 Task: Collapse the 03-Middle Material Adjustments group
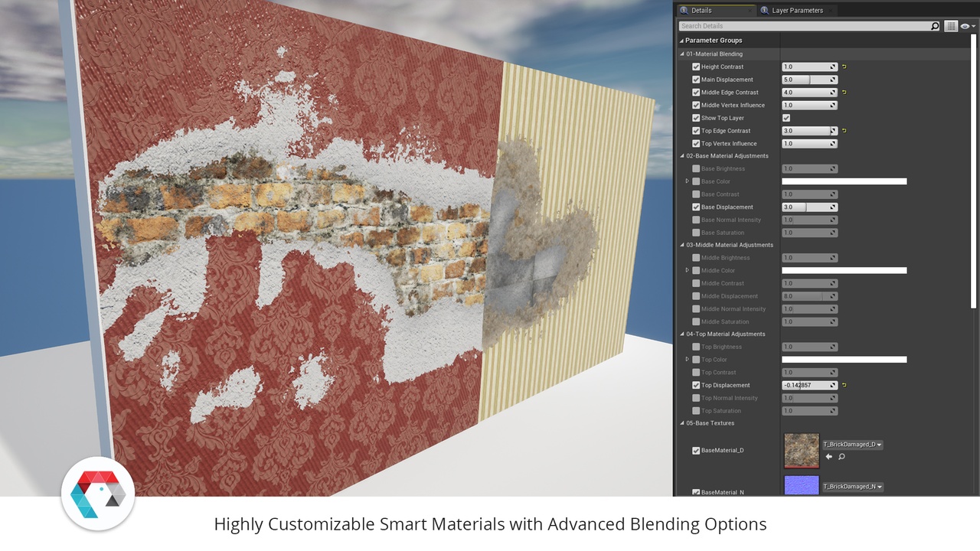[x=682, y=245]
